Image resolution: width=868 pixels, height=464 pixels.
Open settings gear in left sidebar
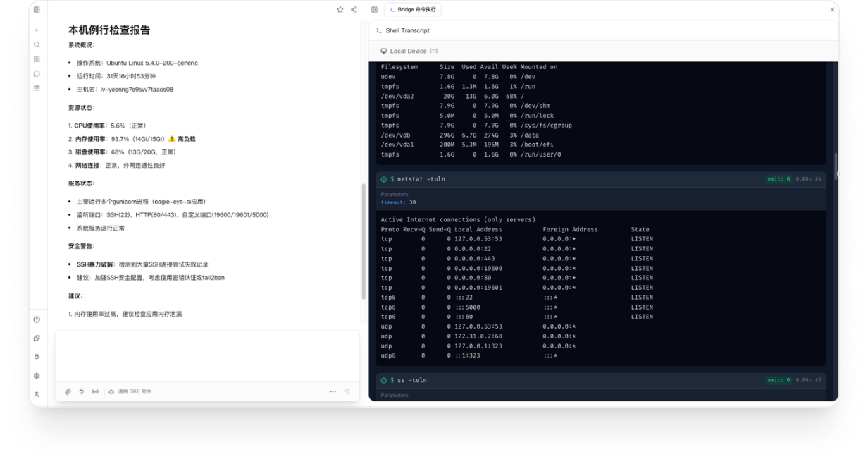pos(37,376)
